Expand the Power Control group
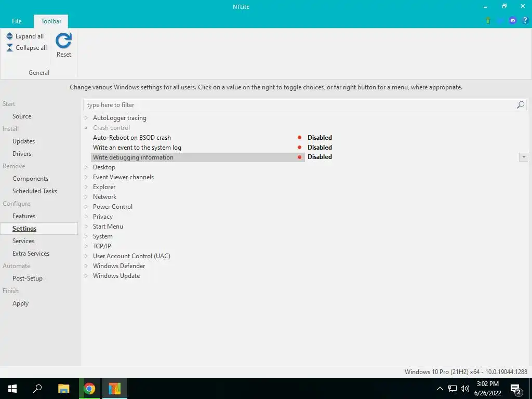532x399 pixels. 86,206
